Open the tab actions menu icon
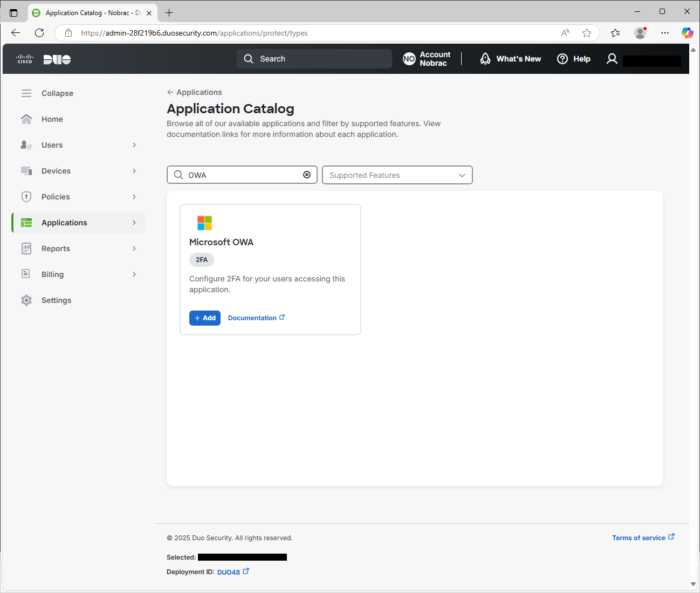Image resolution: width=700 pixels, height=593 pixels. [13, 12]
